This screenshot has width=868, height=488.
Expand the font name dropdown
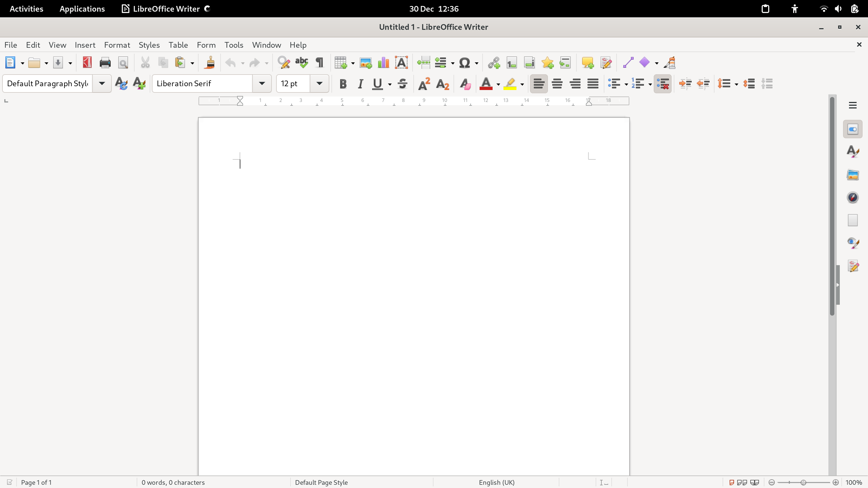(262, 84)
